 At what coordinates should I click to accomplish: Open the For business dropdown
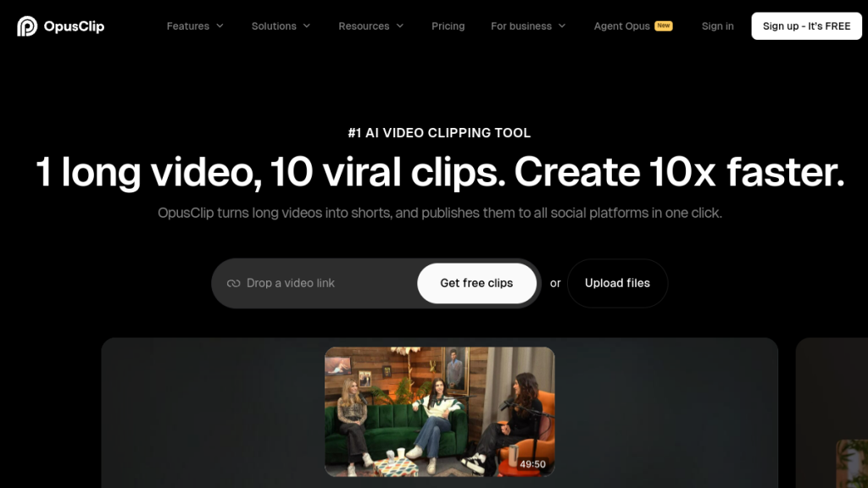click(x=527, y=26)
